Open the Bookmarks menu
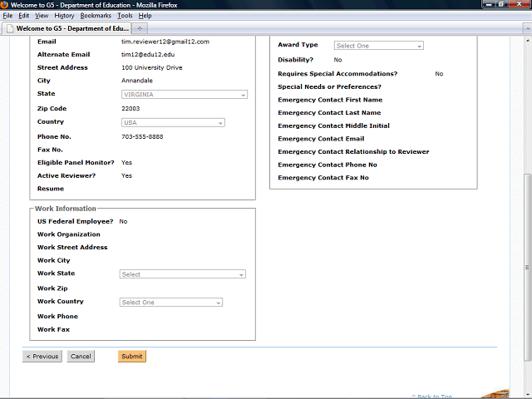This screenshot has height=399, width=532. coord(96,16)
